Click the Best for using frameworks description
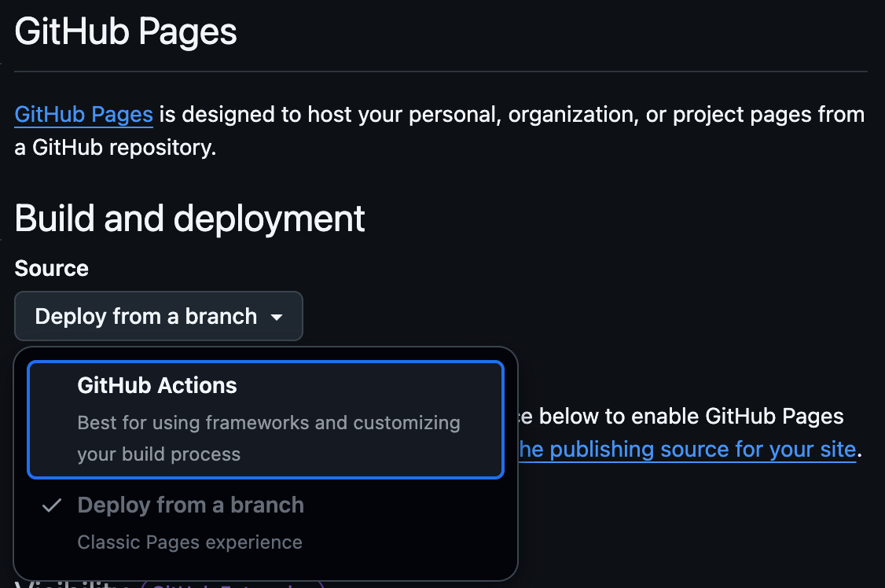 point(269,439)
